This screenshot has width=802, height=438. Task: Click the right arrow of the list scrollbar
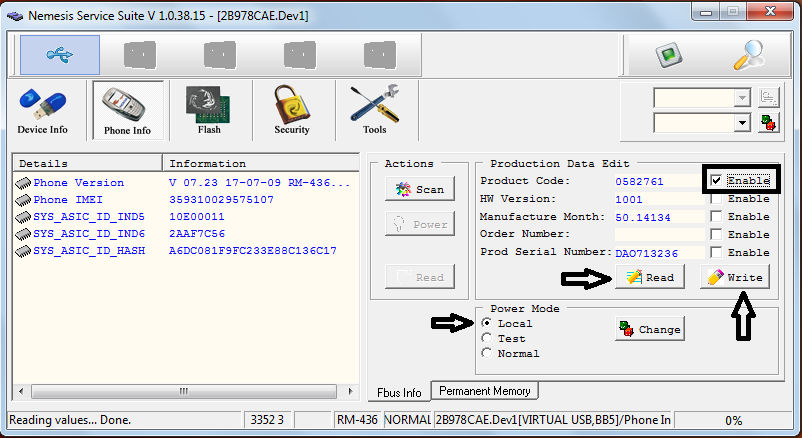(x=350, y=391)
